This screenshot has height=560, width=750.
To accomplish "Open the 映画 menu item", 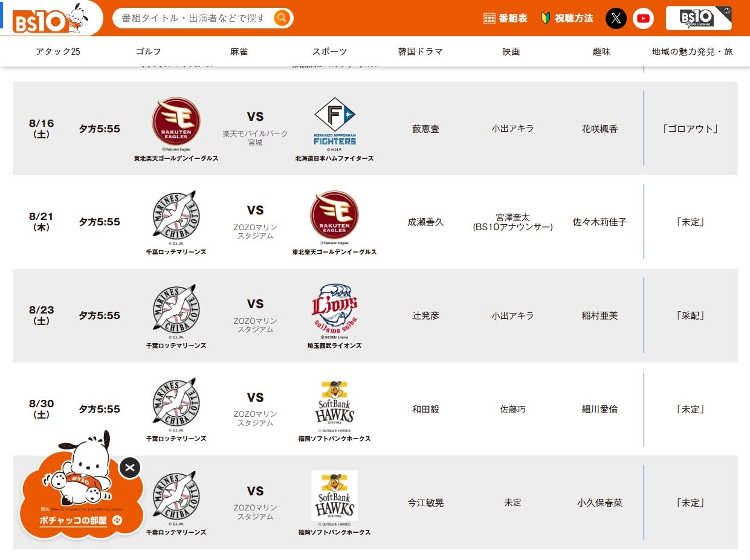I will click(x=511, y=51).
